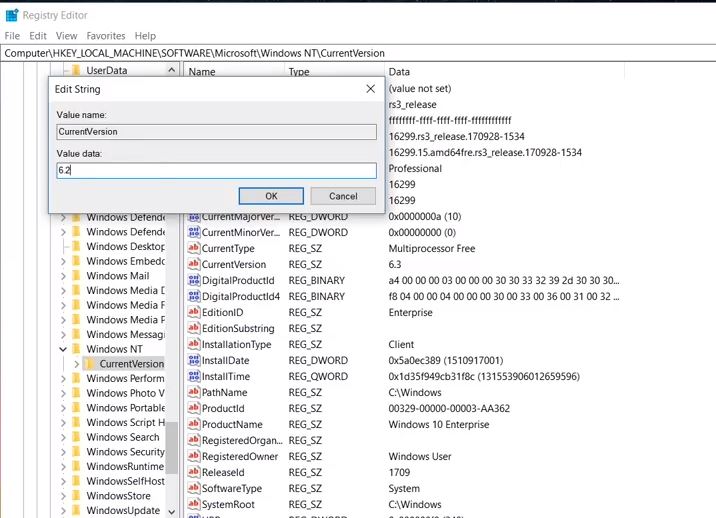The width and height of the screenshot is (716, 518).
Task: Select the CurrentVersion folder icon in tree
Action: (89, 364)
